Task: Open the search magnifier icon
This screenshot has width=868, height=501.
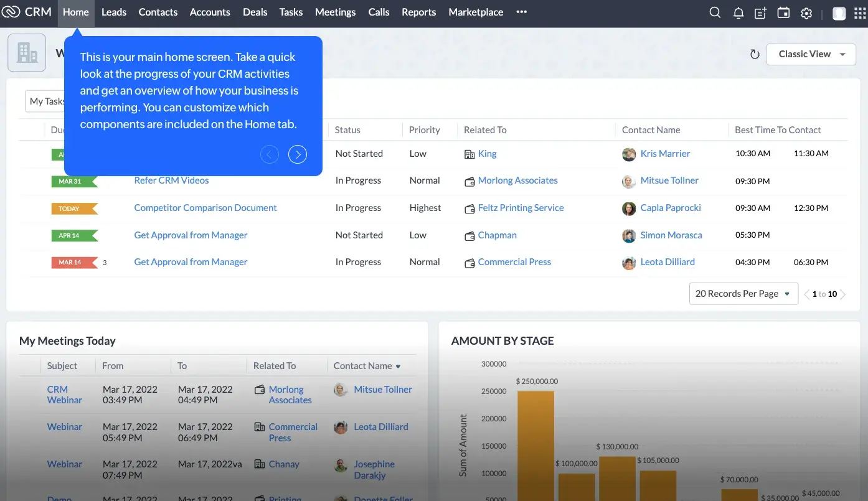Action: [x=715, y=12]
